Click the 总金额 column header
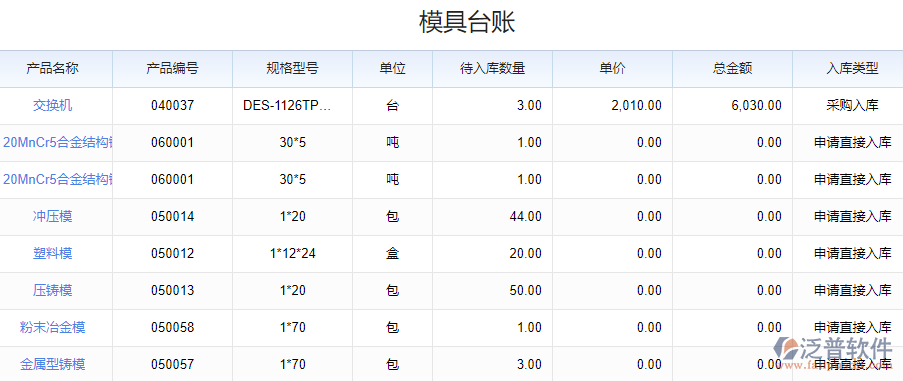Screen dimensions: 903x381 pyautogui.click(x=732, y=68)
